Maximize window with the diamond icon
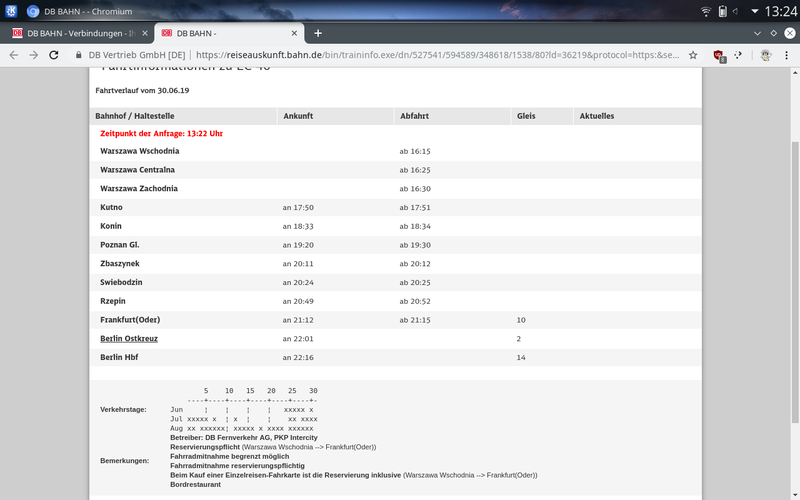Viewport: 800px width, 500px height. pos(773,33)
